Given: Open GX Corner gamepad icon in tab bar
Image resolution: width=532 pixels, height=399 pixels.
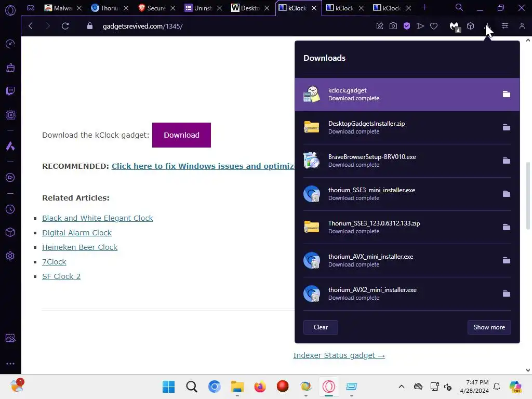Looking at the screenshot, I should point(31,8).
